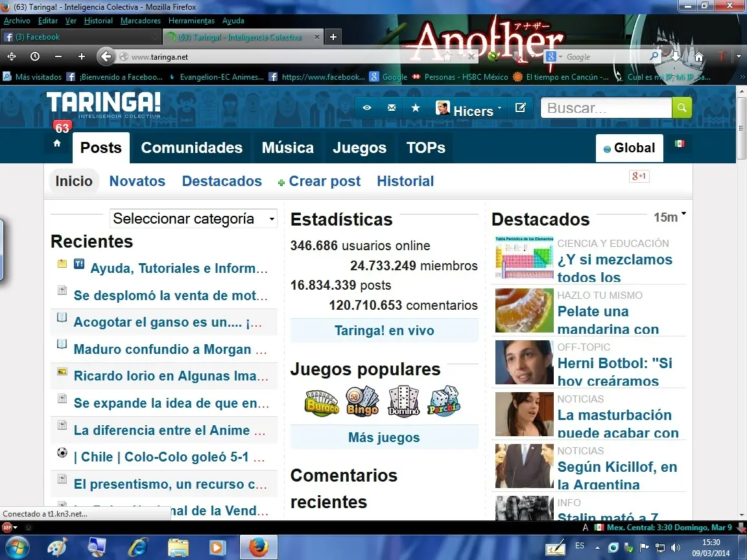Screen dimensions: 747x560
Task: Click the Más juegos link
Action: 384,437
